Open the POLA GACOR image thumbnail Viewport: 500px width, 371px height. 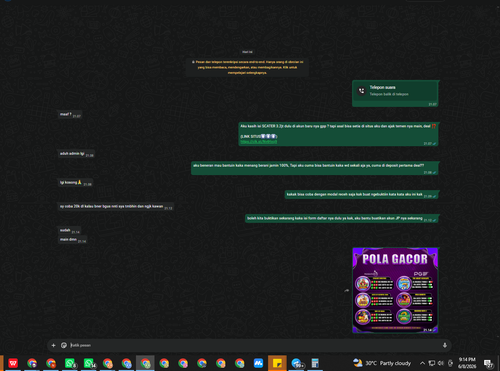click(x=395, y=290)
